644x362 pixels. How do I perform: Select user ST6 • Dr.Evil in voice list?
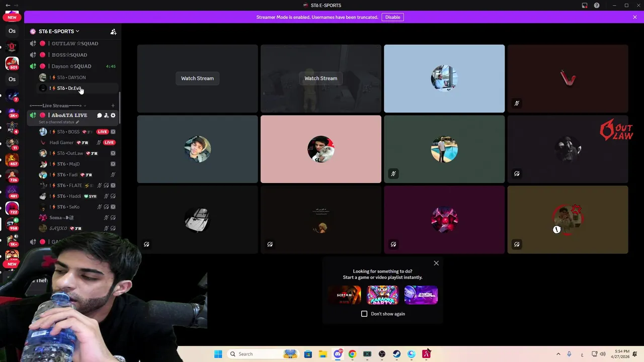point(69,88)
